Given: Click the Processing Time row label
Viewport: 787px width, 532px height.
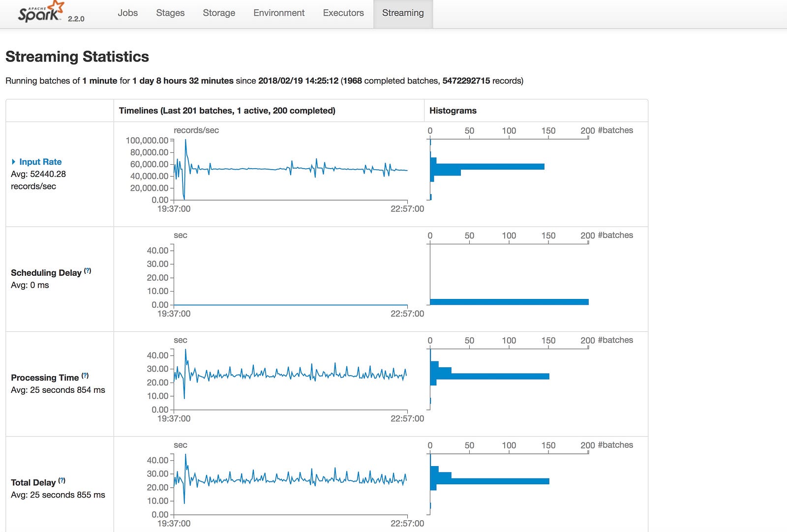Looking at the screenshot, I should tap(45, 378).
